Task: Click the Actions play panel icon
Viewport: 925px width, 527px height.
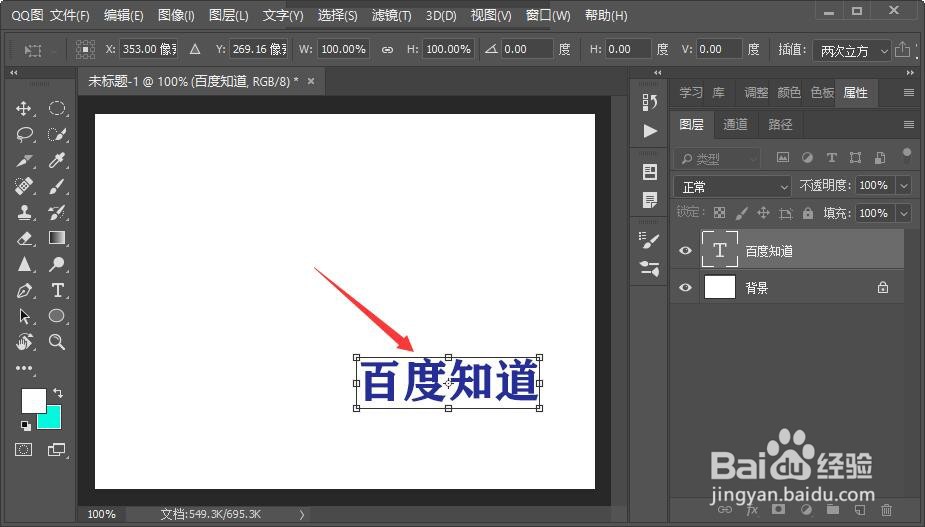Action: coord(650,130)
